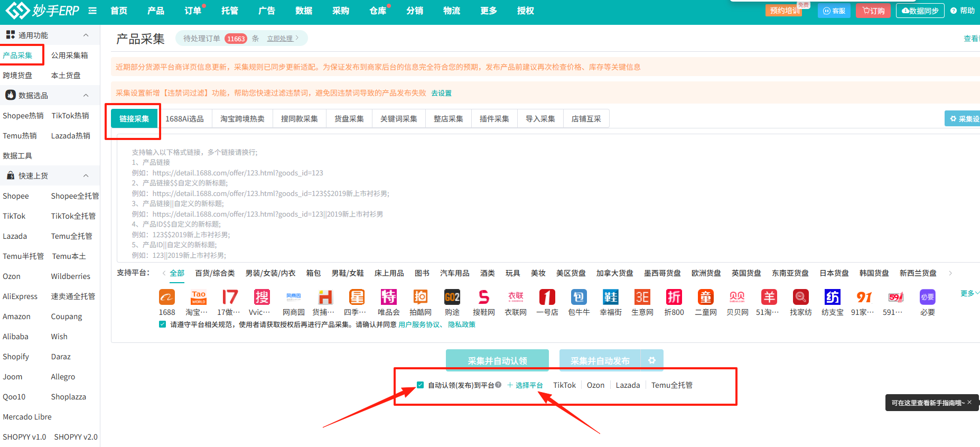Collapse the 数据选品 sidebar section

pyautogui.click(x=86, y=95)
